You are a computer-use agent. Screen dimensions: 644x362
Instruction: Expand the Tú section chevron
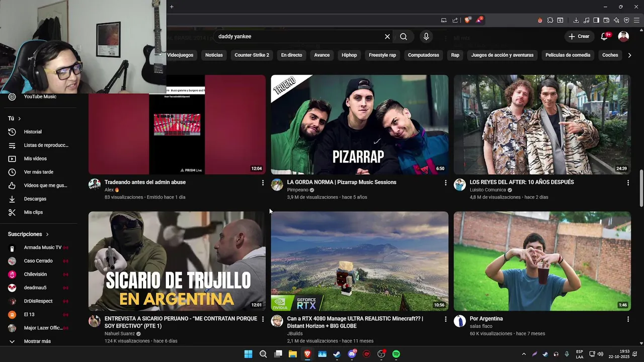pyautogui.click(x=20, y=119)
